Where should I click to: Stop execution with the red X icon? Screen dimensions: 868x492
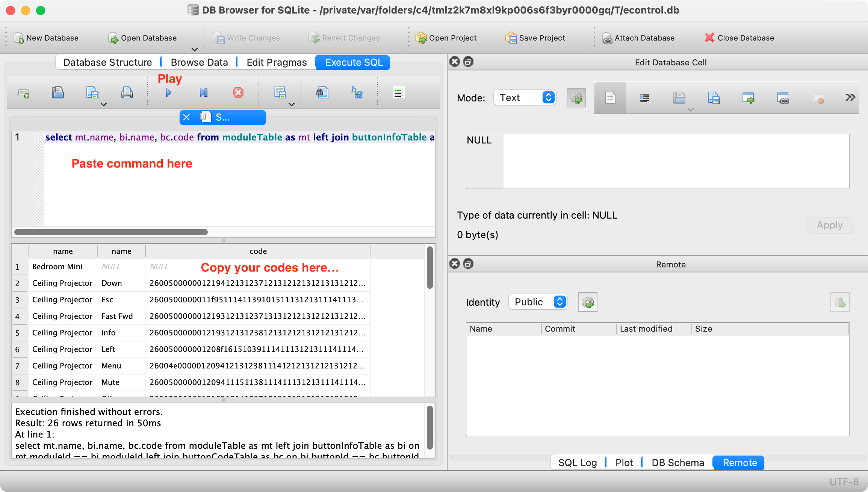click(238, 92)
